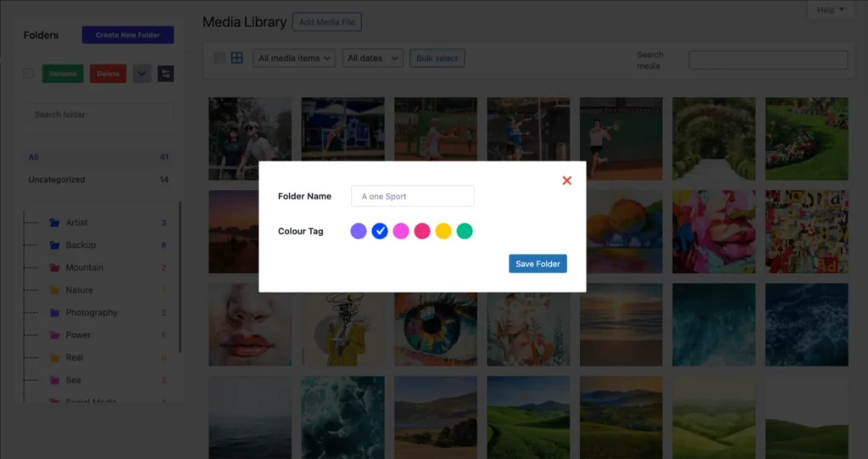
Task: Click the red Mountain folder icon
Action: (x=54, y=267)
